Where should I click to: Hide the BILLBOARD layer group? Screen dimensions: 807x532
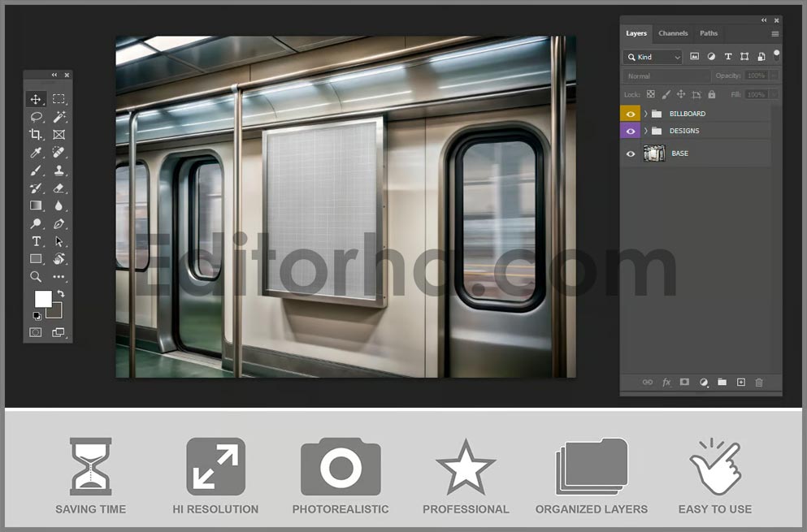tap(631, 114)
